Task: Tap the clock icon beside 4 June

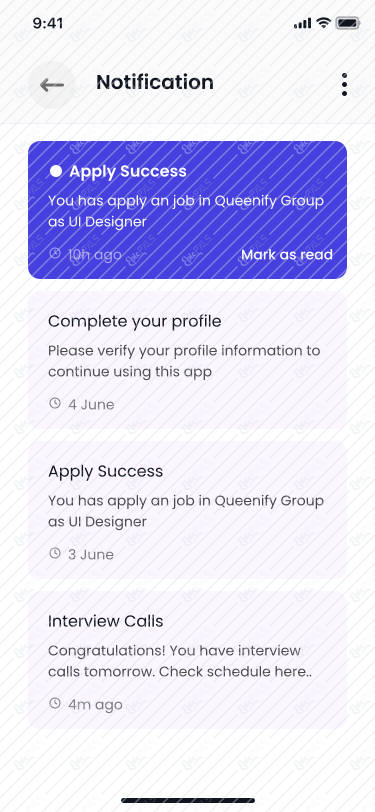Action: point(55,403)
